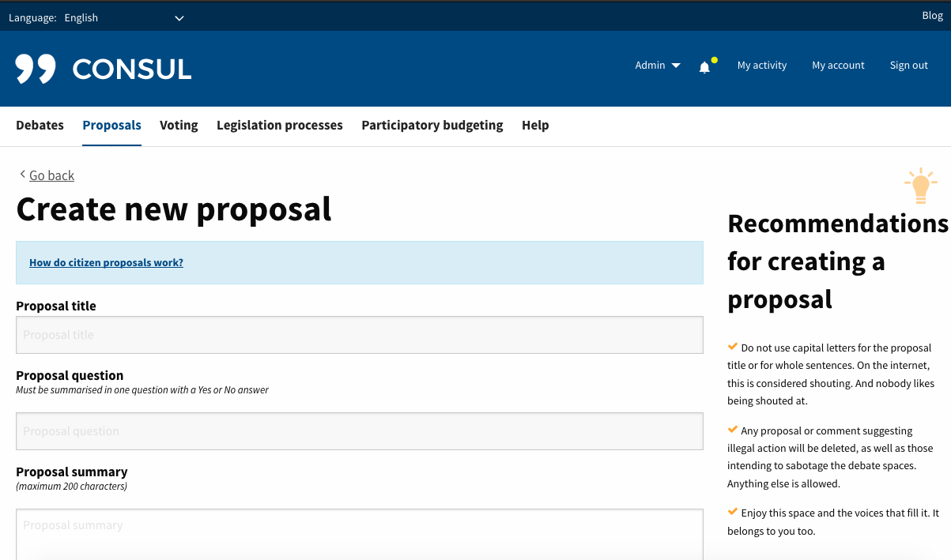Open the Help page
Image resolution: width=951 pixels, height=560 pixels.
(x=535, y=125)
